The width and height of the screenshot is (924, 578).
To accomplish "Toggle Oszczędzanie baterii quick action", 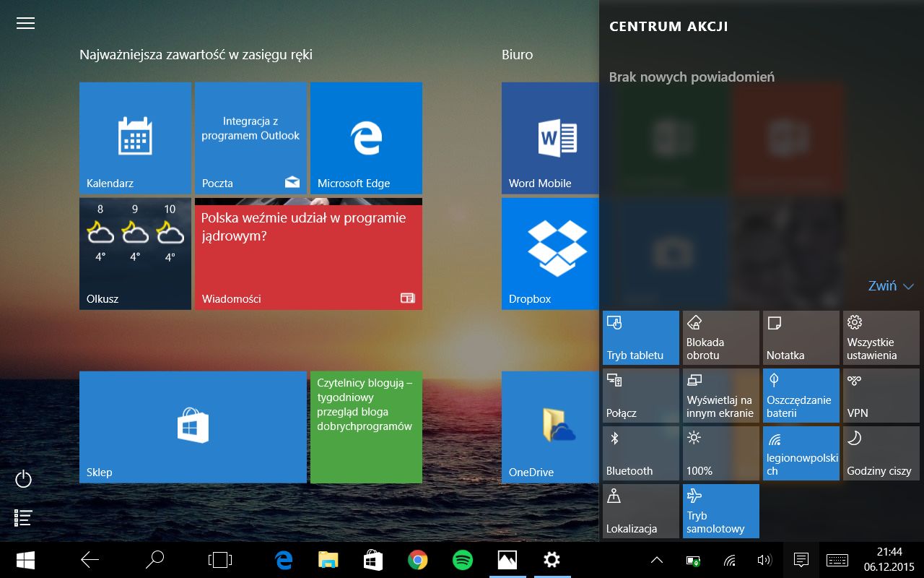I will pyautogui.click(x=801, y=395).
